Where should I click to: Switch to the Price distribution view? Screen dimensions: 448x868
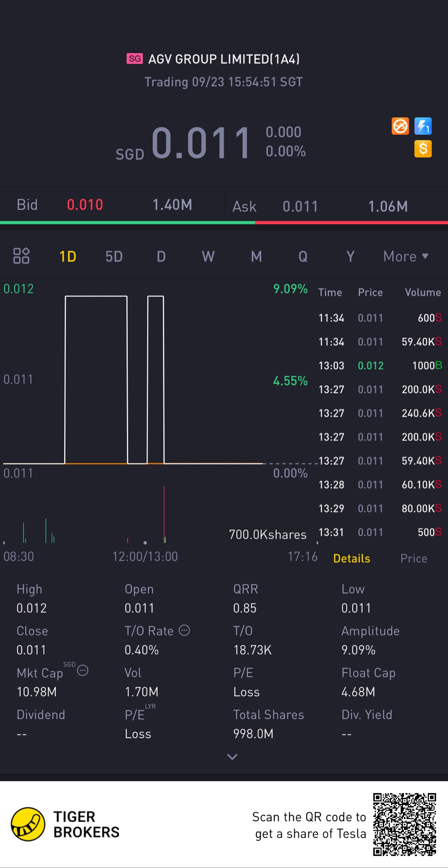tap(414, 558)
